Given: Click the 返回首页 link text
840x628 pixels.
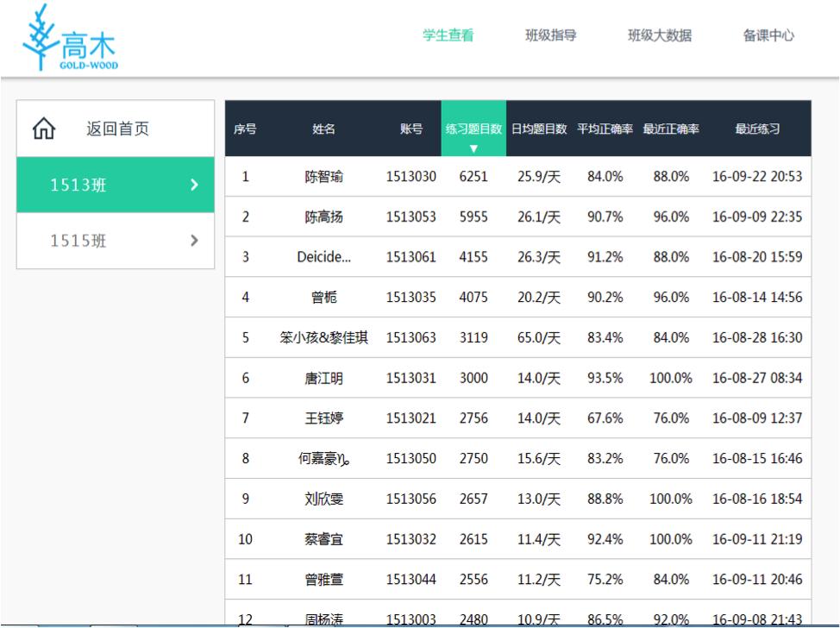Looking at the screenshot, I should 117,129.
